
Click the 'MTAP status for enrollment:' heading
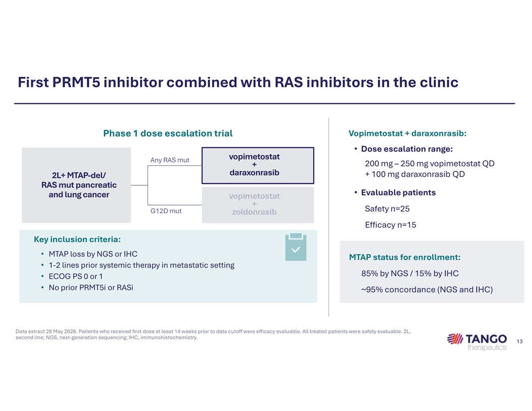(x=405, y=257)
